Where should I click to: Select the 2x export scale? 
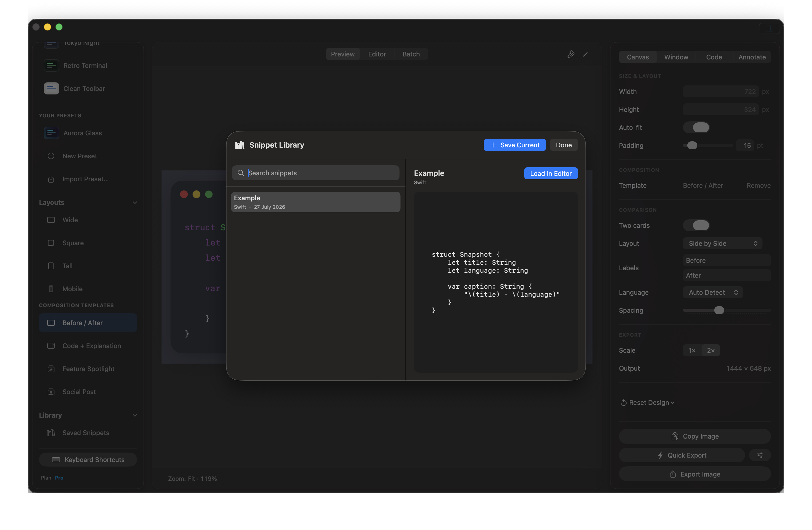point(711,350)
